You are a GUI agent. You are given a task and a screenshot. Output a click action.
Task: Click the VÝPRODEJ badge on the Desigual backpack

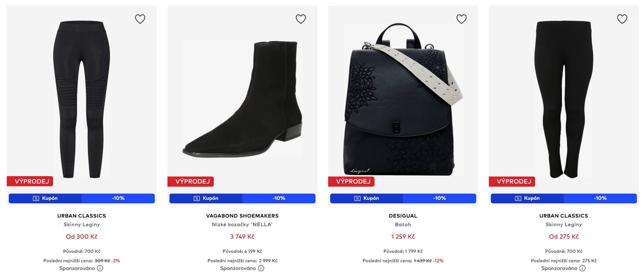[x=353, y=181]
